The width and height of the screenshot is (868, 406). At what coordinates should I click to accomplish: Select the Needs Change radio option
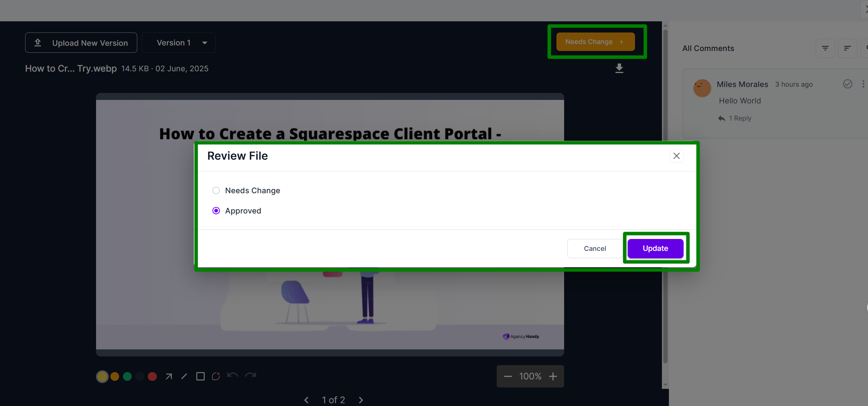pos(216,190)
